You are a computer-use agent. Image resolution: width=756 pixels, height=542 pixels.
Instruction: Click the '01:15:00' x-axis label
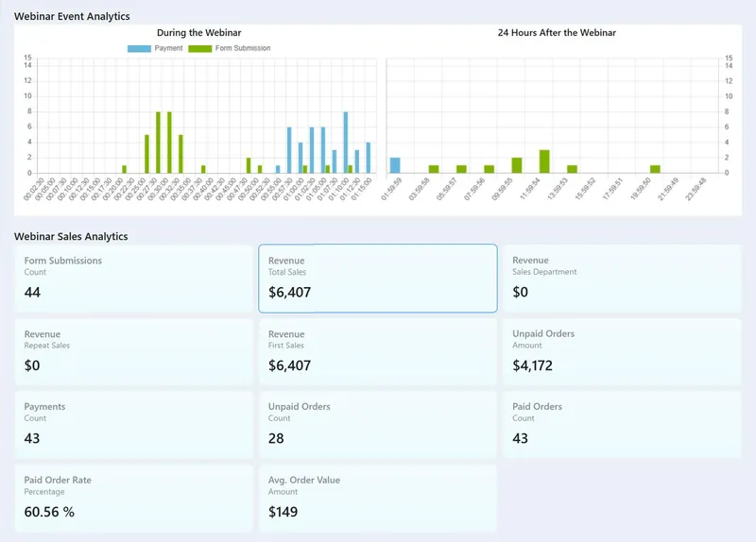point(361,189)
